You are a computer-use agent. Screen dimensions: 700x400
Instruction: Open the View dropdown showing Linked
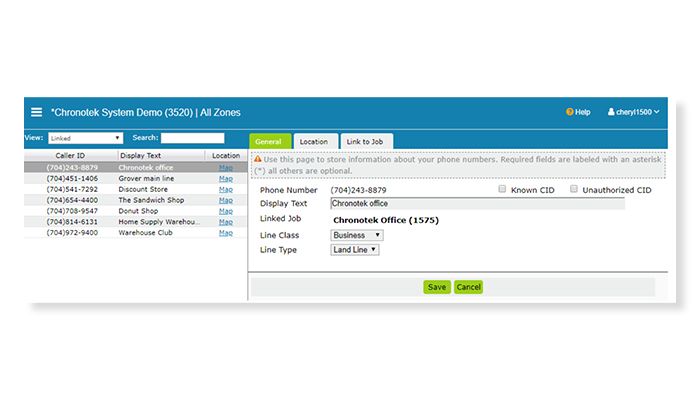[x=85, y=138]
